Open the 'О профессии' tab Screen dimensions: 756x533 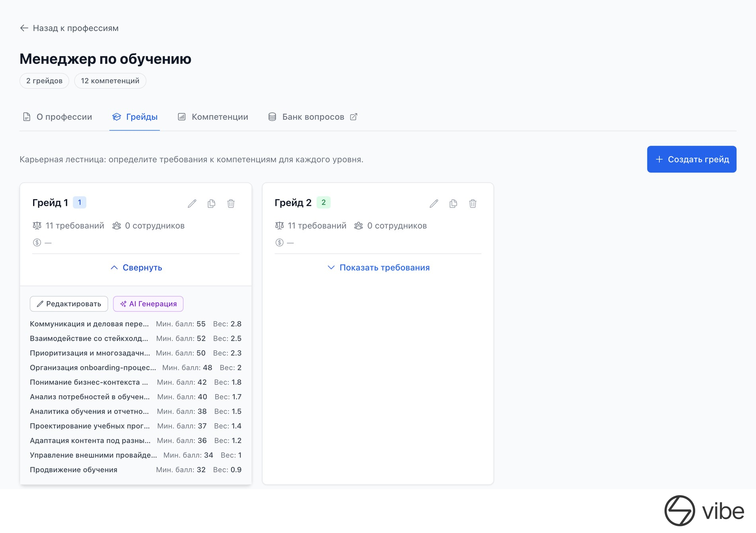[57, 117]
